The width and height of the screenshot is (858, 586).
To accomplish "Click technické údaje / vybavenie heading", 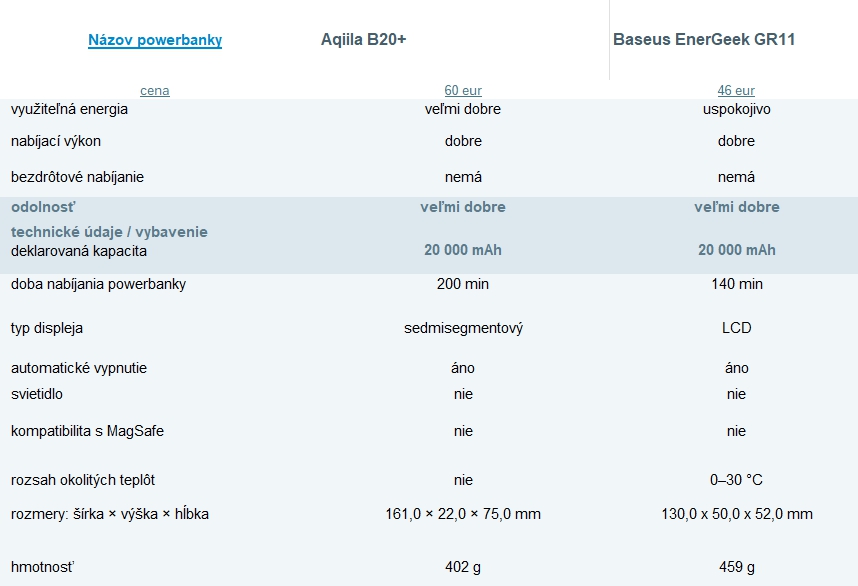I will coord(109,232).
